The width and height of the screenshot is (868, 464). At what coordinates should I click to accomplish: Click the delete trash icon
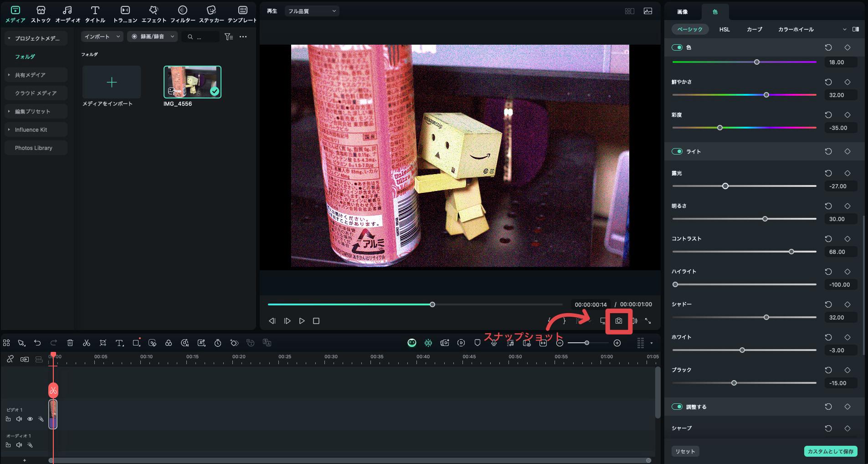click(x=70, y=343)
